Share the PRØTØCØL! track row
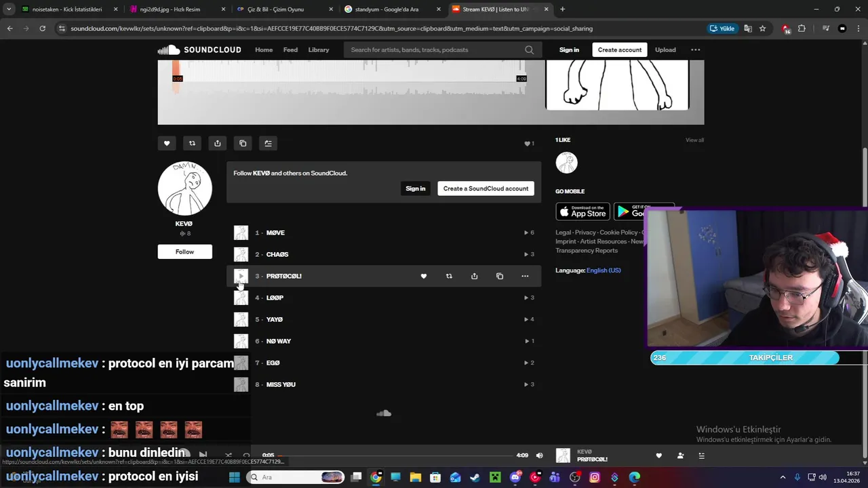This screenshot has width=868, height=488. 474,276
